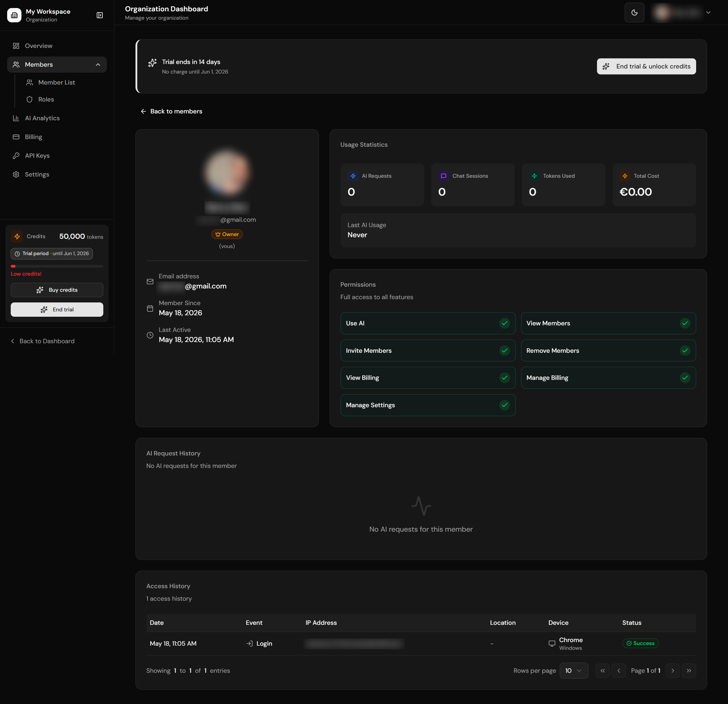This screenshot has width=728, height=704.
Task: Click the AI Analytics chart icon
Action: [x=16, y=118]
